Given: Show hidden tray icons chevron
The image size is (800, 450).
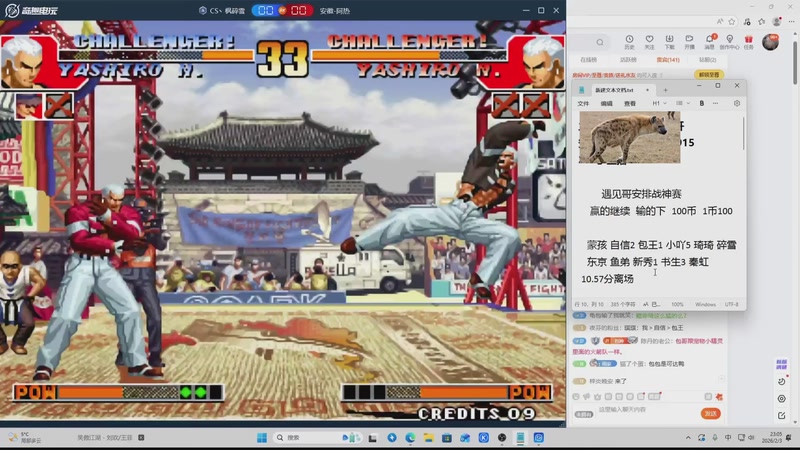Looking at the screenshot, I should point(688,438).
